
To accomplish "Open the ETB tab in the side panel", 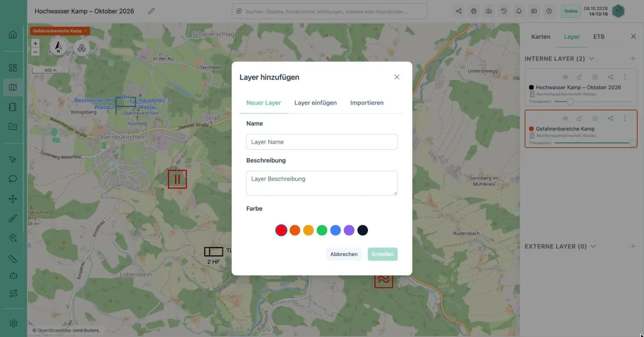I will [x=599, y=37].
